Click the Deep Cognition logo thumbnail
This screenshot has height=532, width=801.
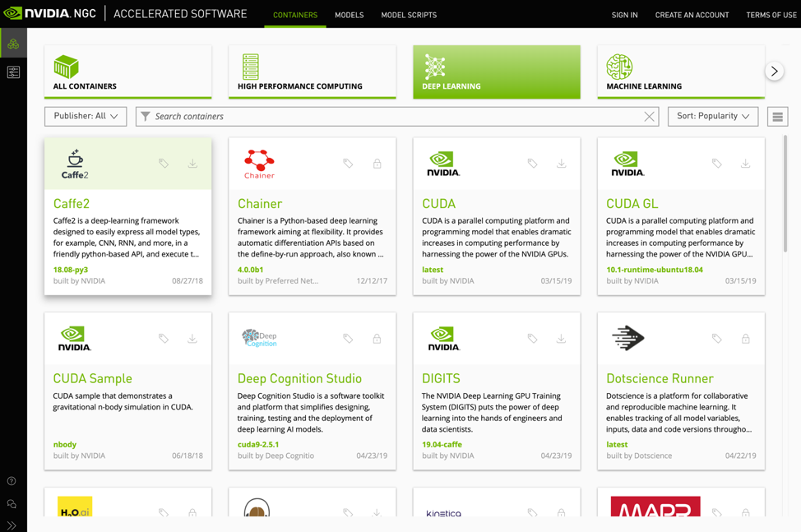(259, 338)
